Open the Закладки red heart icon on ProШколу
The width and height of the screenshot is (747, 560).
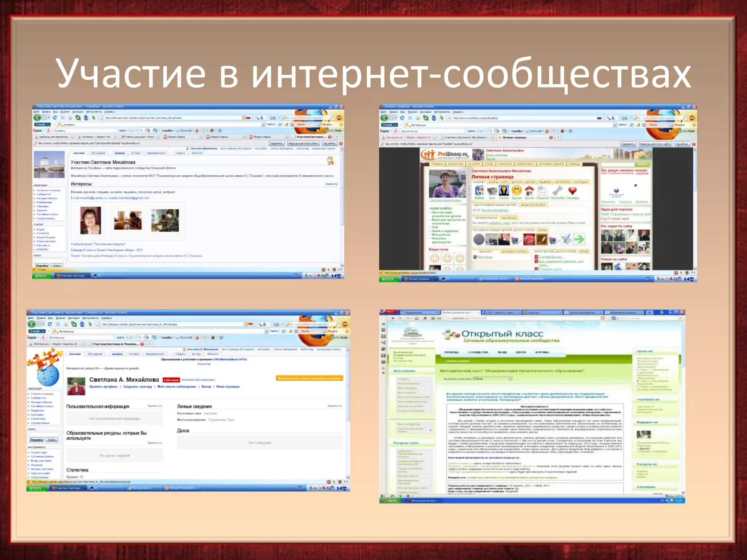click(x=573, y=190)
